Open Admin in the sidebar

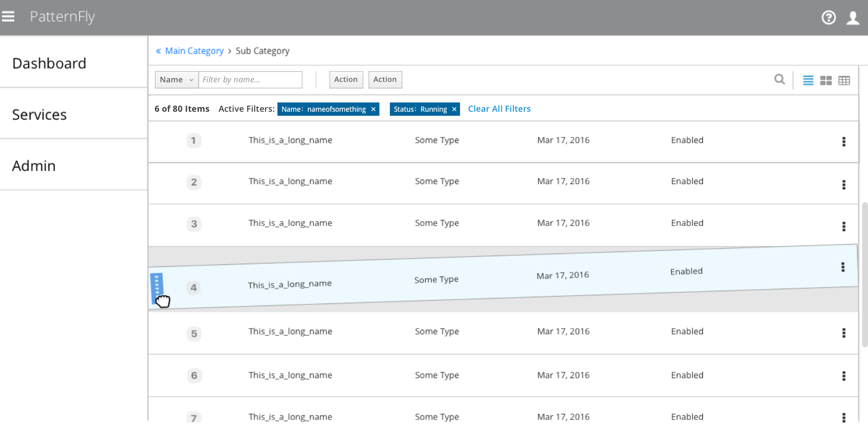click(34, 166)
